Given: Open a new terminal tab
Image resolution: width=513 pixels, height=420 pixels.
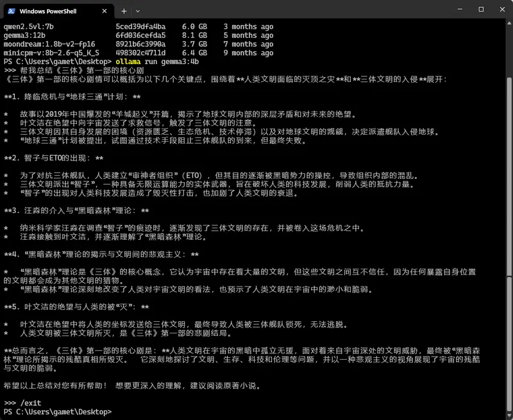Looking at the screenshot, I should click(x=124, y=11).
